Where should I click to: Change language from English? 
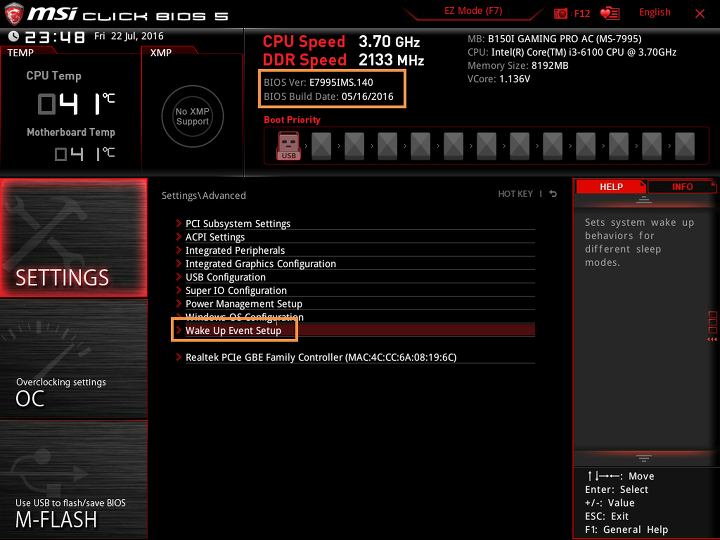(x=654, y=12)
